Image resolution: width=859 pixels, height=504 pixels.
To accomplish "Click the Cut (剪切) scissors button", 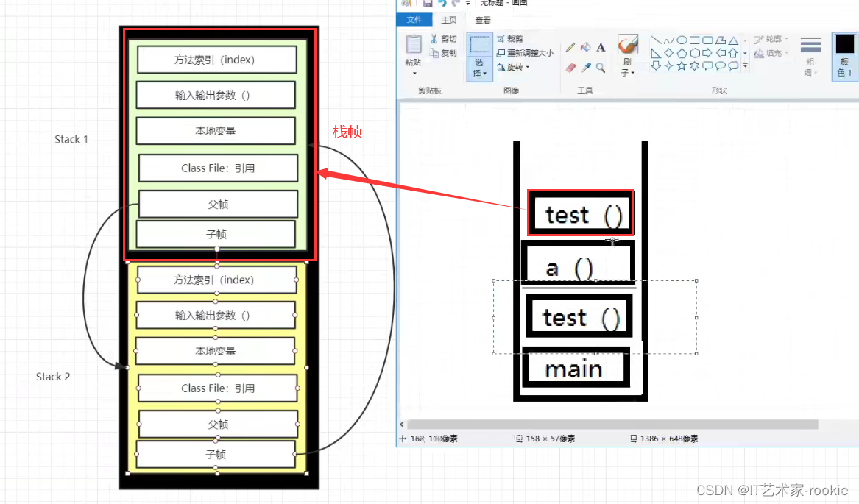I will 443,39.
